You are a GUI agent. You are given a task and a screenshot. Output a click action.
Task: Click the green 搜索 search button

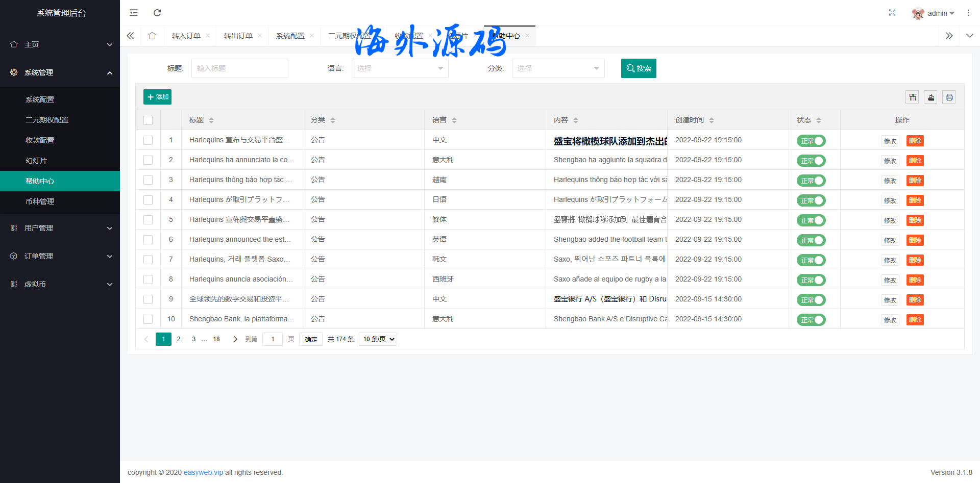[x=638, y=68]
